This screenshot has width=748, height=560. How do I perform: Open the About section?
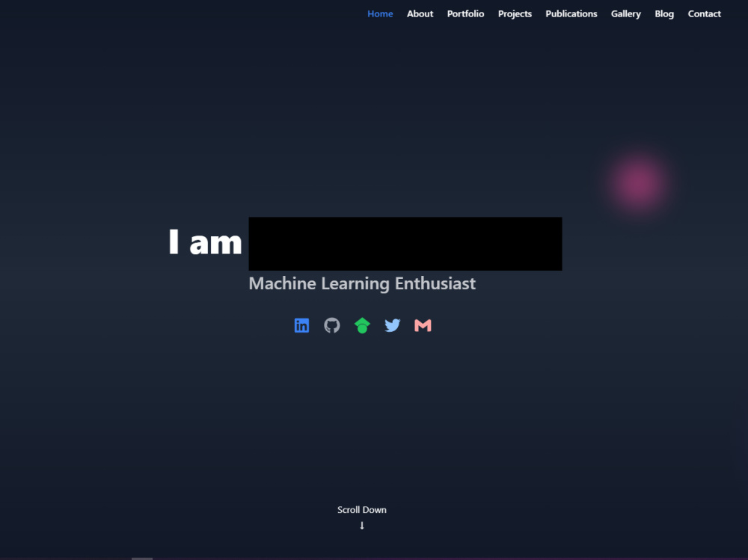pos(420,14)
